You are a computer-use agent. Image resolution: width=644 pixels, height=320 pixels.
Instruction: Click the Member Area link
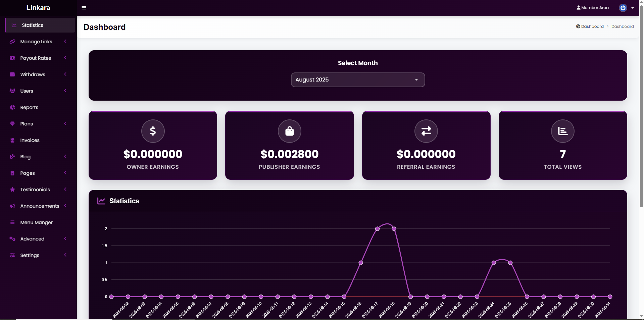593,8
